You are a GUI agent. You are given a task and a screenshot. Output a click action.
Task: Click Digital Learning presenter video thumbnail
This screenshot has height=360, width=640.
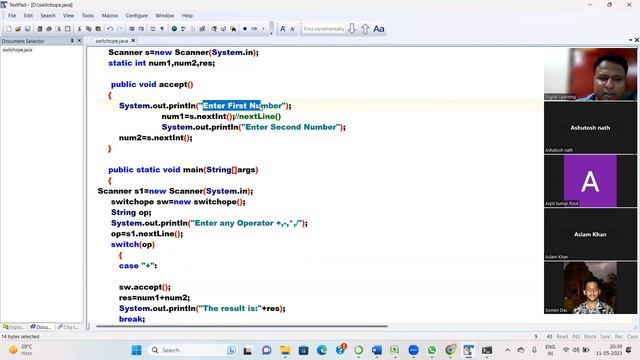[590, 74]
